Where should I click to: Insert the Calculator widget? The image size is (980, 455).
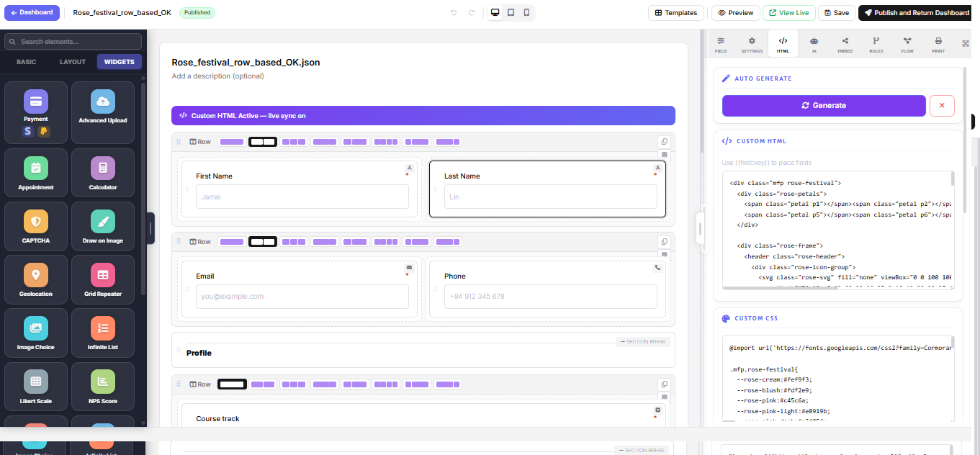102,174
